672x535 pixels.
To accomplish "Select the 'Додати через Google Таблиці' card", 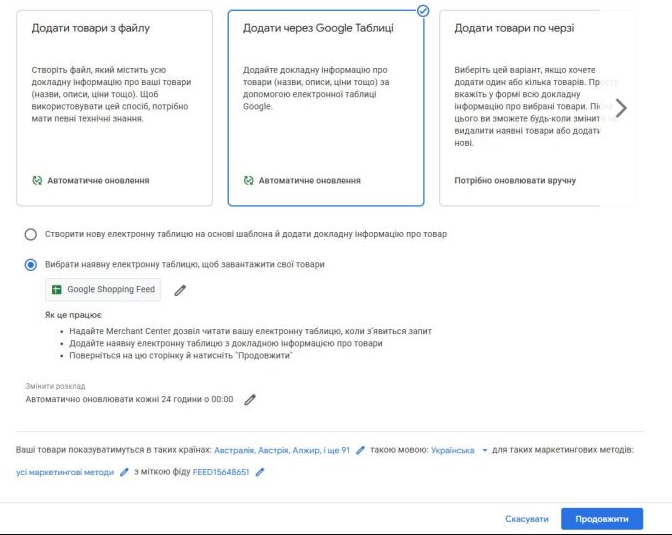I will (326, 108).
